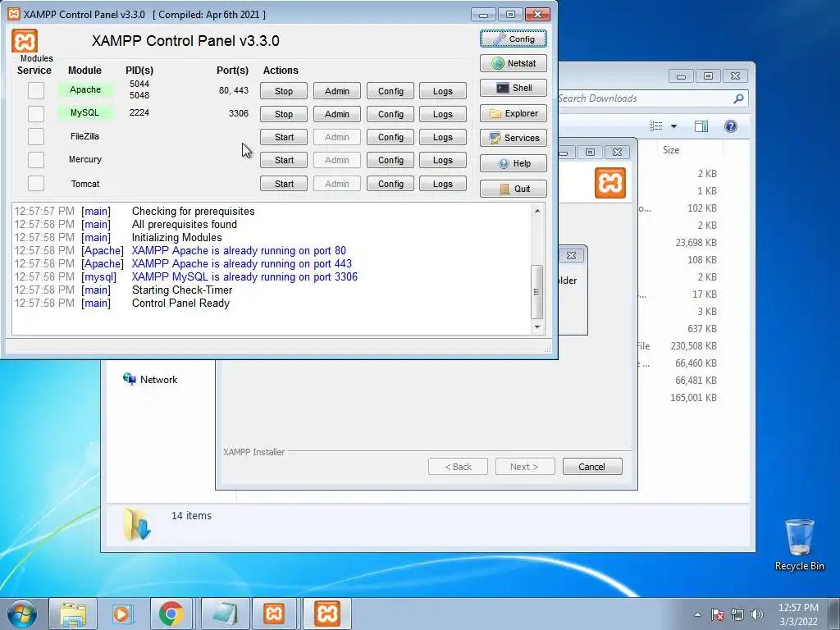Select the 165,001 KB file size entry

coord(693,398)
